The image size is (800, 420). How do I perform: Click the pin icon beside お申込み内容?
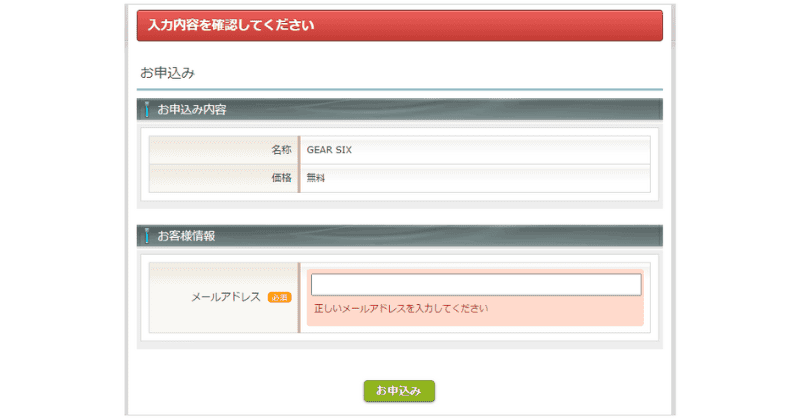click(x=147, y=109)
